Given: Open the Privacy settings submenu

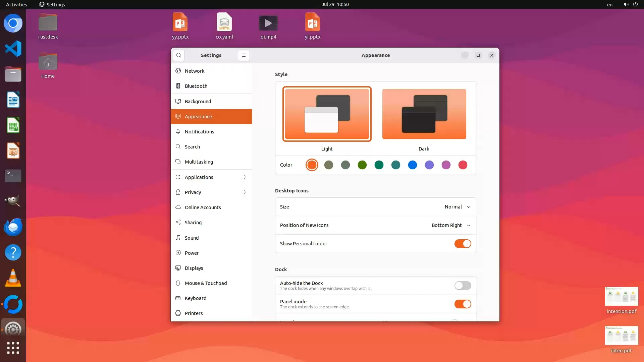Looking at the screenshot, I should coord(211,192).
